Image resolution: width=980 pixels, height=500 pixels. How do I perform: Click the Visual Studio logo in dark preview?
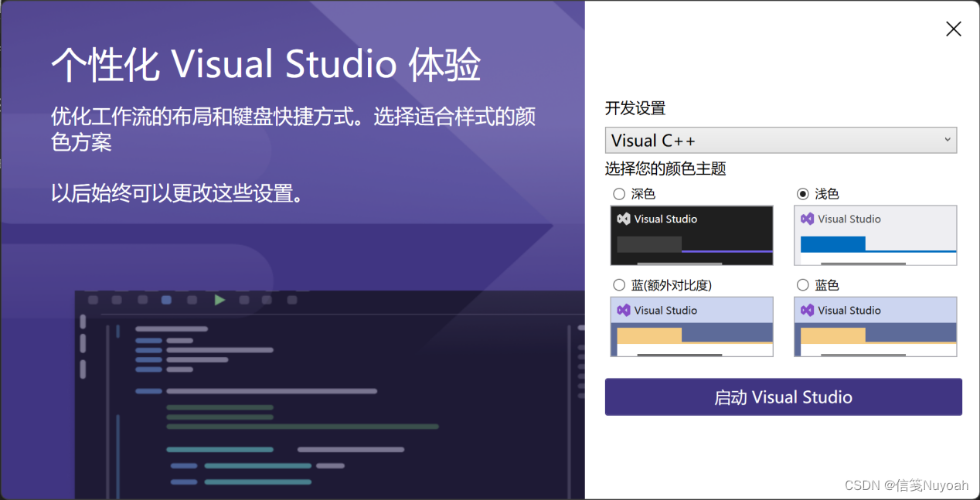click(624, 219)
